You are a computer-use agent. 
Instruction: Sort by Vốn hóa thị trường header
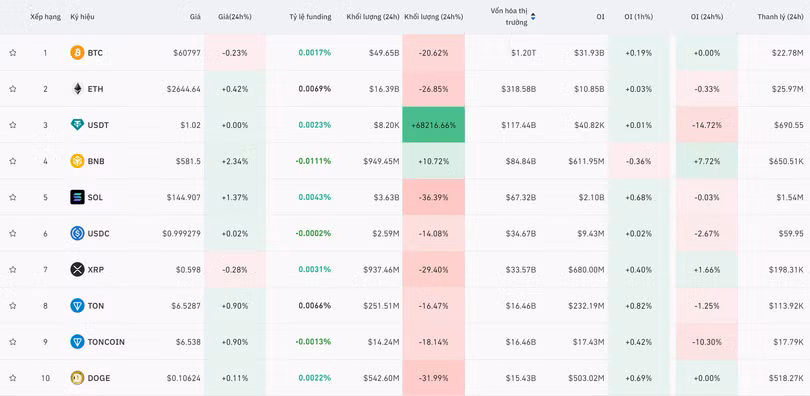pos(509,17)
